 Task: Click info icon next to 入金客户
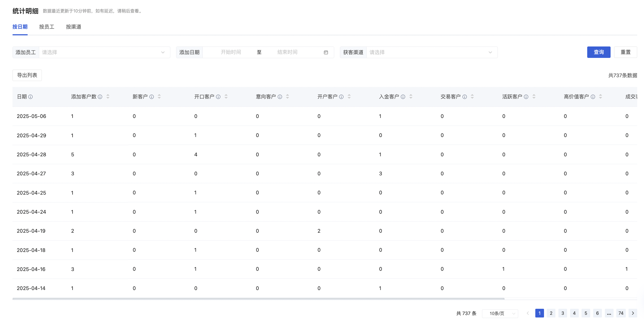(403, 97)
